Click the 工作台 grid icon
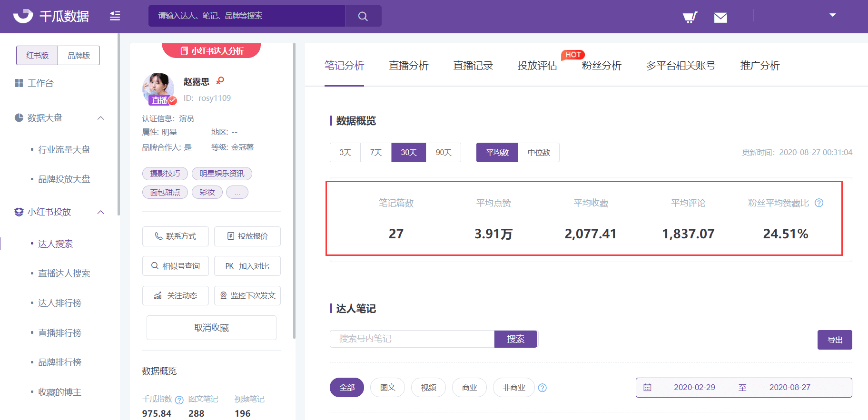The width and height of the screenshot is (868, 420). (x=19, y=83)
